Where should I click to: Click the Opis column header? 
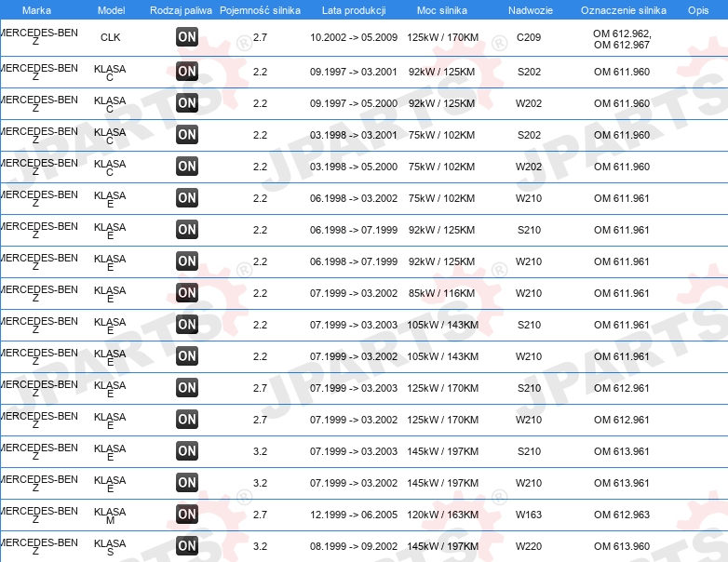pos(698,10)
